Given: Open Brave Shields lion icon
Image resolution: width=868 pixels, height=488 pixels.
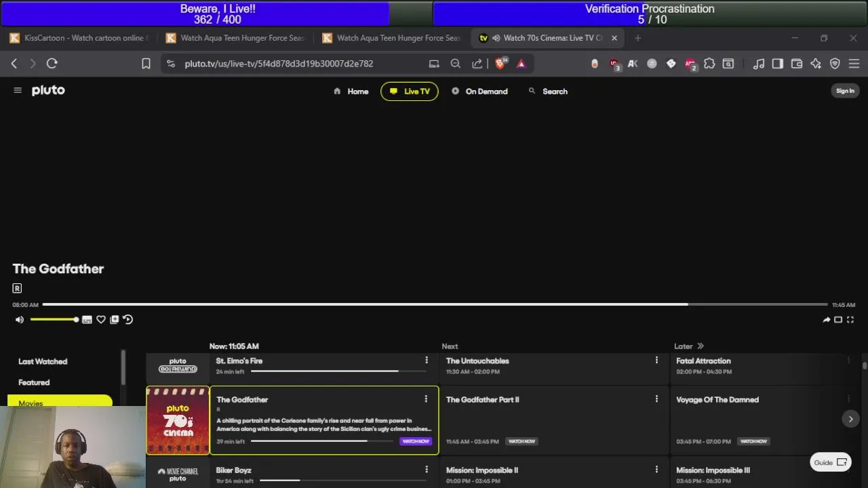Looking at the screenshot, I should pyautogui.click(x=500, y=63).
